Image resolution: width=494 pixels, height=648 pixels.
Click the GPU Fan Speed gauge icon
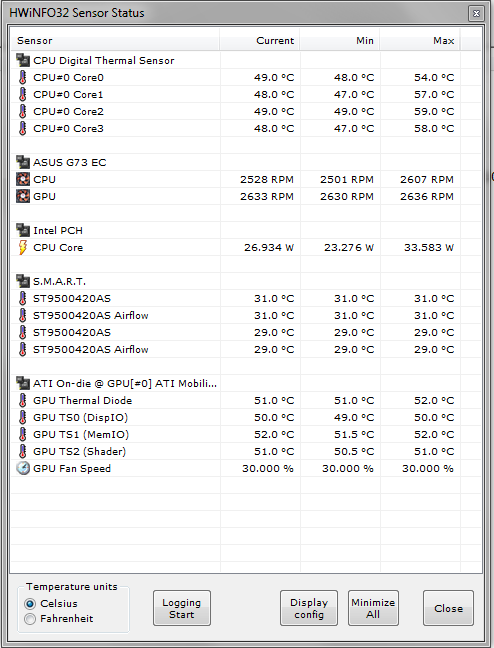pyautogui.click(x=23, y=468)
